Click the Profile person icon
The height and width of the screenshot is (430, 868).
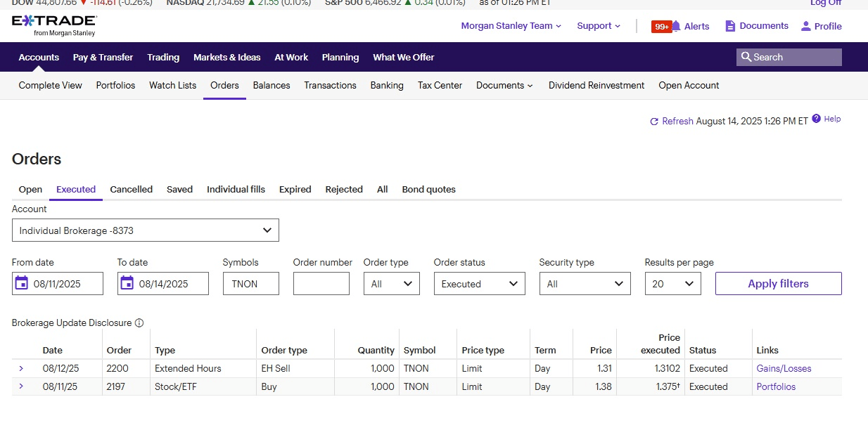pos(806,26)
